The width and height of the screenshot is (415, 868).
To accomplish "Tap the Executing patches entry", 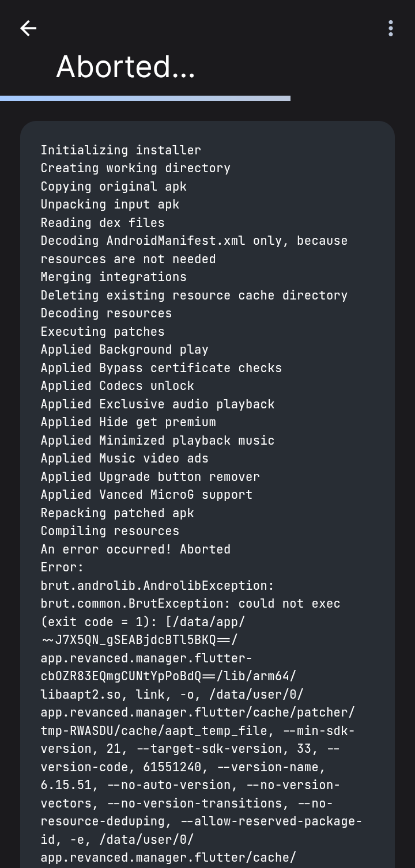I will [x=102, y=331].
